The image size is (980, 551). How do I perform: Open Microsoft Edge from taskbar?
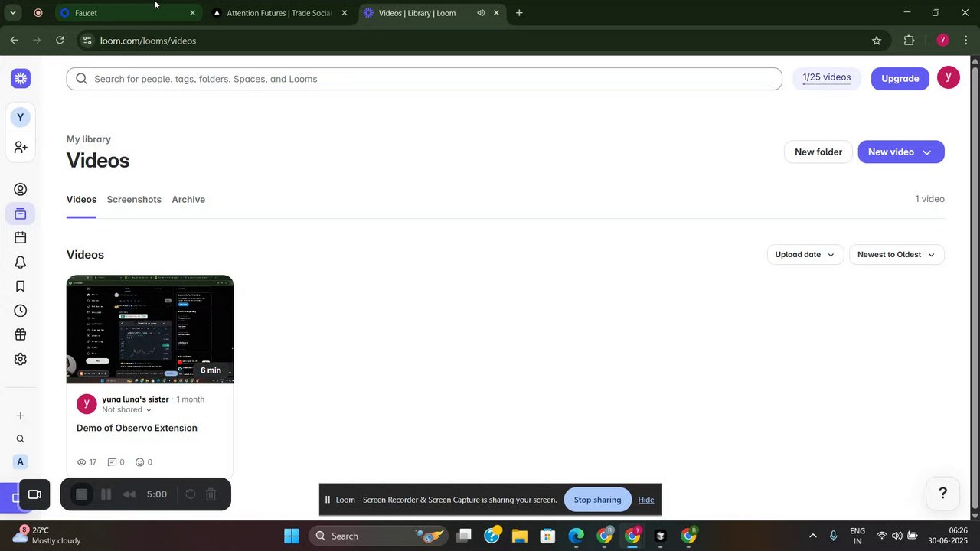tap(577, 536)
